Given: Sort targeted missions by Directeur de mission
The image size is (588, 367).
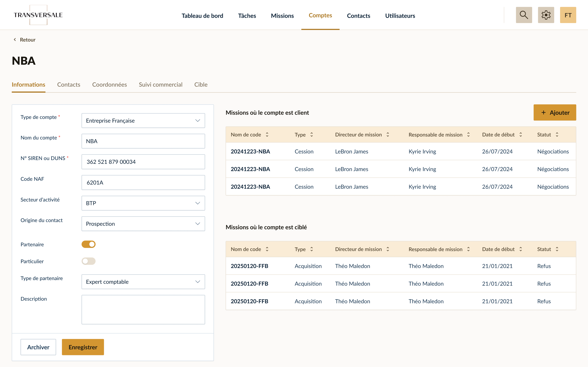Looking at the screenshot, I should coord(388,249).
